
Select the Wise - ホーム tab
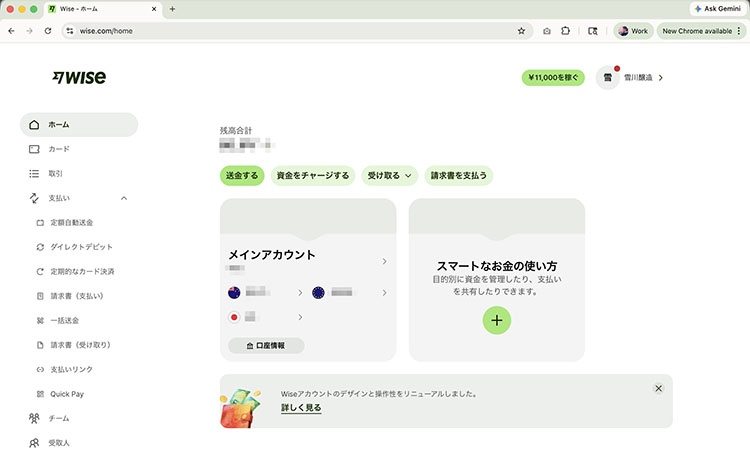103,9
